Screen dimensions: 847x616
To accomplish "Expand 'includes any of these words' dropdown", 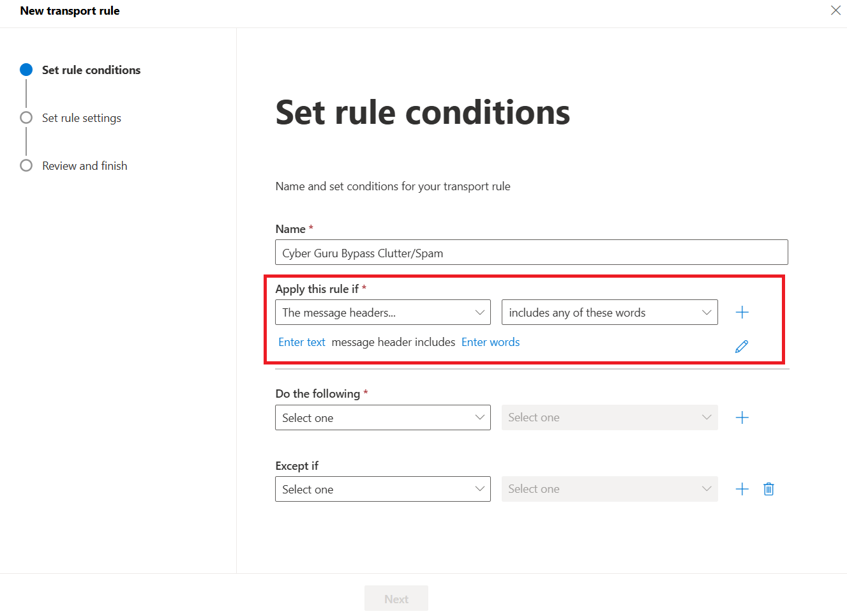I will [x=610, y=312].
